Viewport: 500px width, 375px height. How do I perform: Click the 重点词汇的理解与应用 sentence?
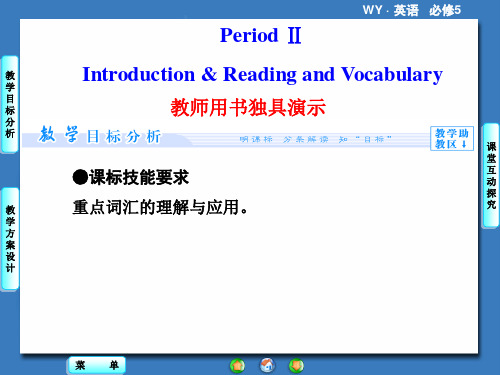[x=160, y=207]
